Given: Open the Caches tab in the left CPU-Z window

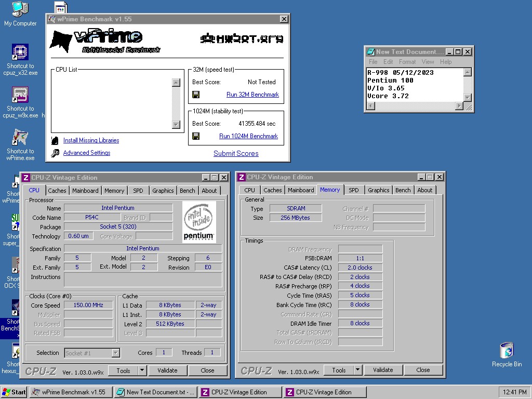Looking at the screenshot, I should point(57,191).
